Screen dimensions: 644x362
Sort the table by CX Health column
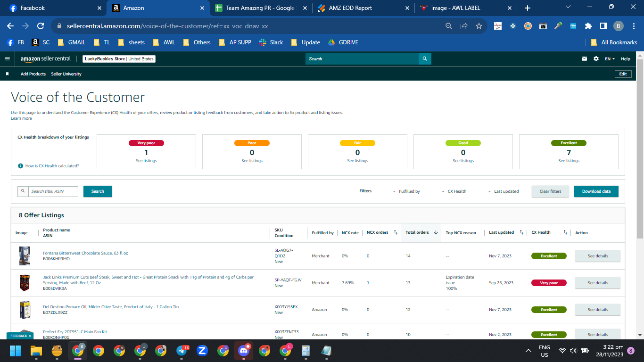coord(565,232)
